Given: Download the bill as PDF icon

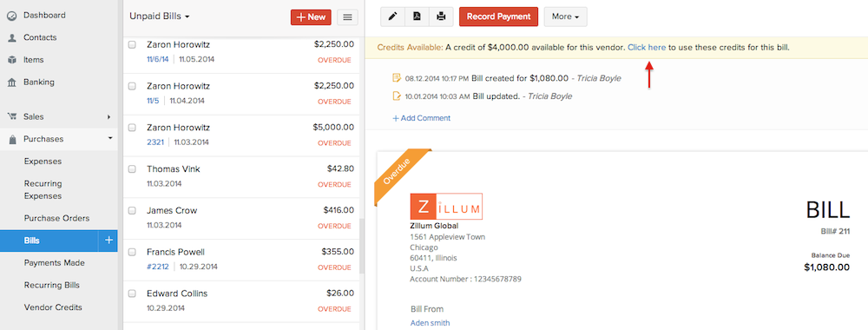Looking at the screenshot, I should pyautogui.click(x=417, y=16).
